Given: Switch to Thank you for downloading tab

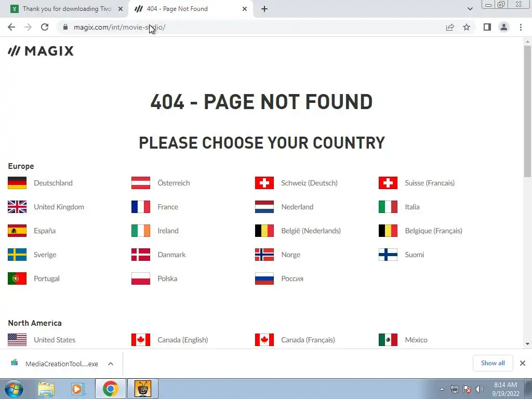Looking at the screenshot, I should point(67,9).
